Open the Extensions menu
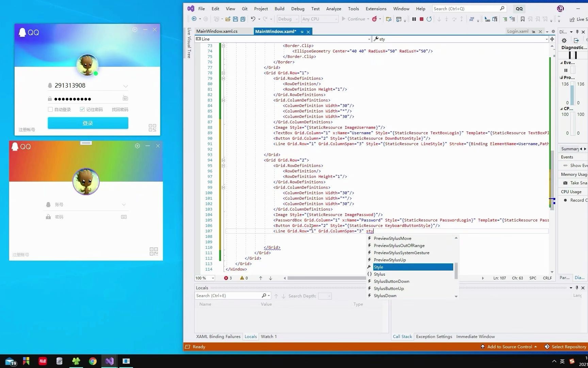This screenshot has width=588, height=368. 376,9
